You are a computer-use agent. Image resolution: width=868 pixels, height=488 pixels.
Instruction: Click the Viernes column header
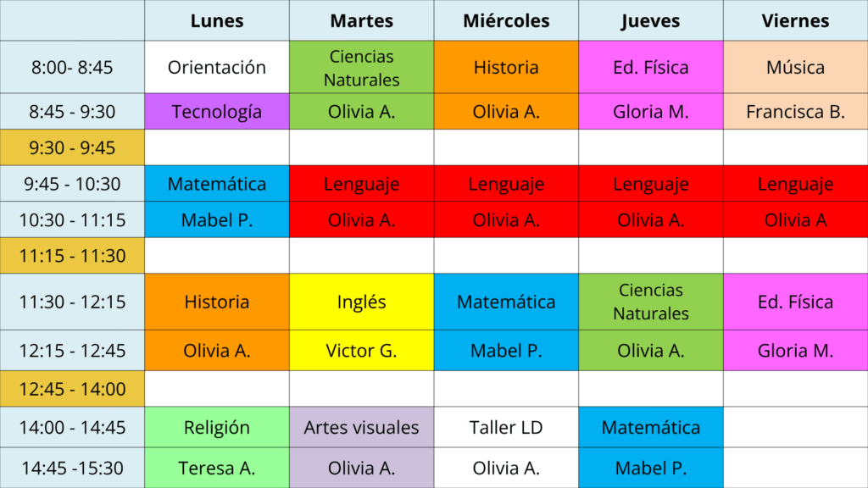[x=795, y=21]
